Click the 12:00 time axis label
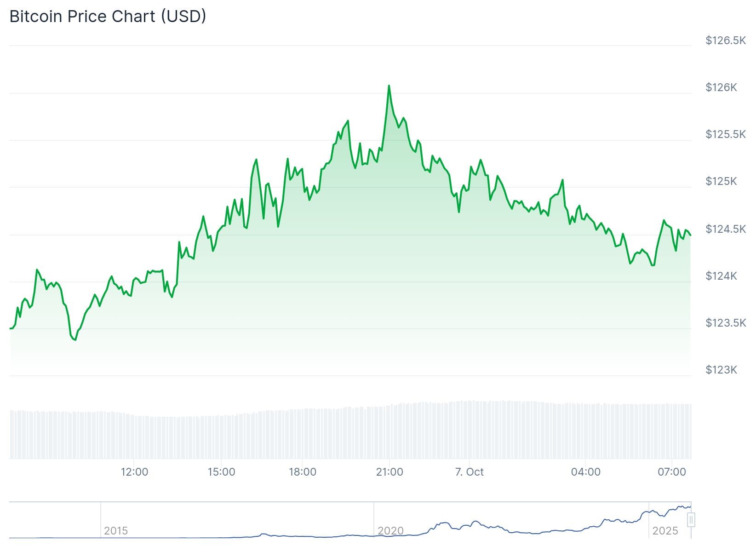This screenshot has height=552, width=756. [134, 472]
